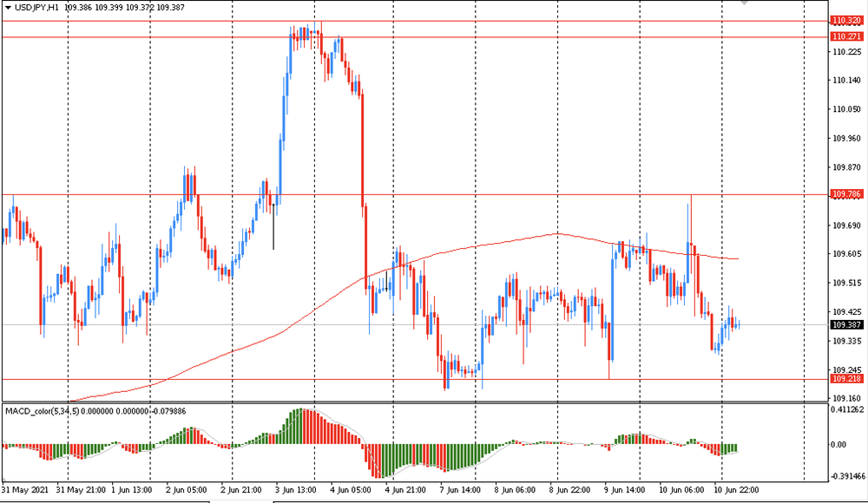The image size is (868, 503).
Task: Click the 110.050 price scale value
Action: 847,109
